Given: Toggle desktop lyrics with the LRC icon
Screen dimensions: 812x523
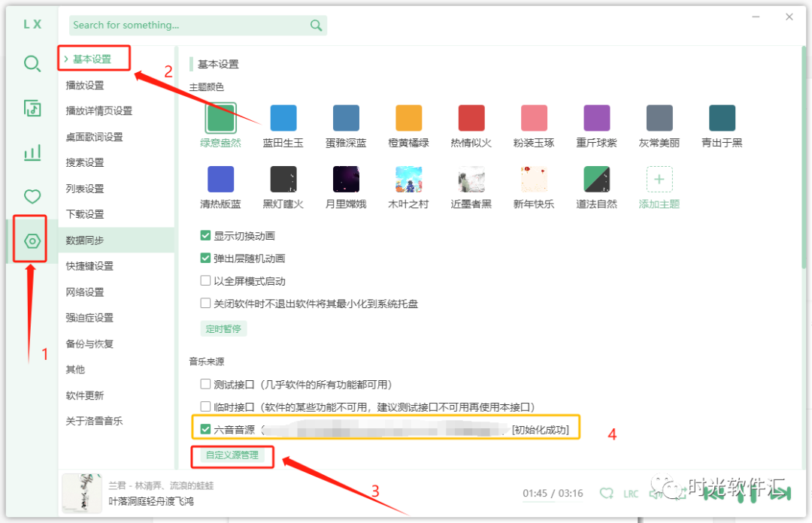Looking at the screenshot, I should pyautogui.click(x=631, y=494).
